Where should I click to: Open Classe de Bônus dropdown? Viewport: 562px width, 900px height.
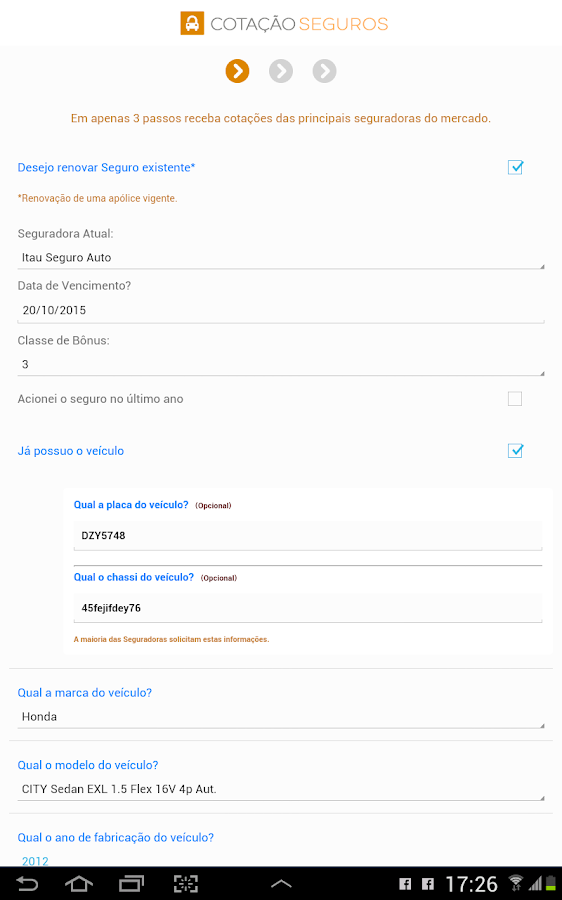(x=281, y=364)
